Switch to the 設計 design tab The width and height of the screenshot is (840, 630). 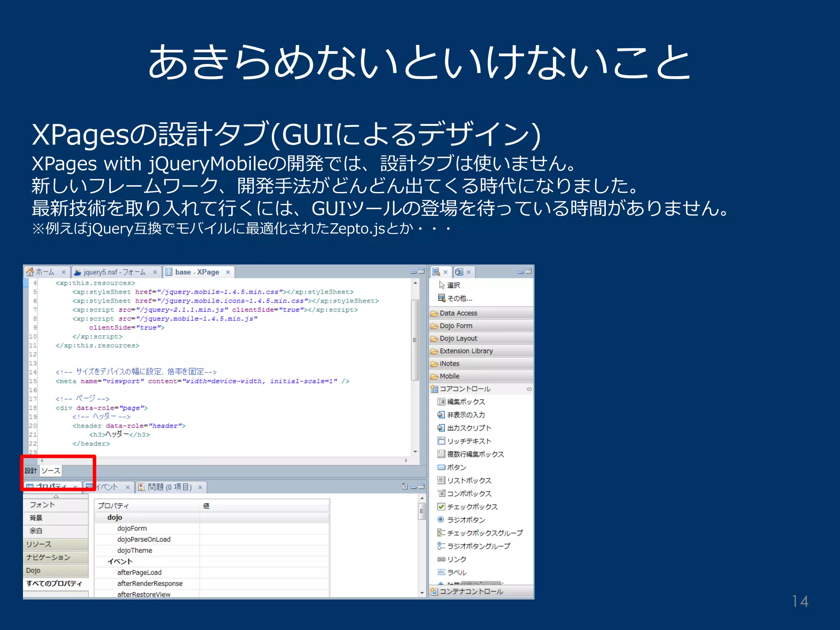(x=31, y=470)
